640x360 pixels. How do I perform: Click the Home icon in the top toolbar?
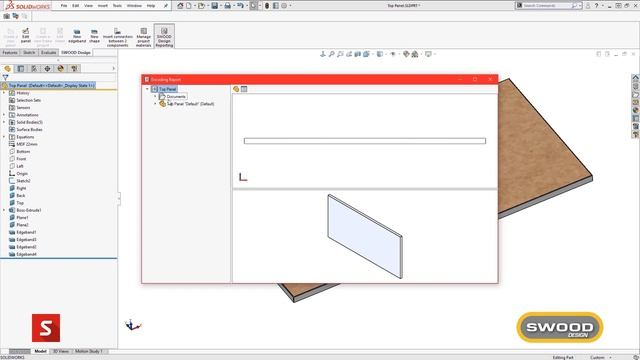(x=180, y=6)
